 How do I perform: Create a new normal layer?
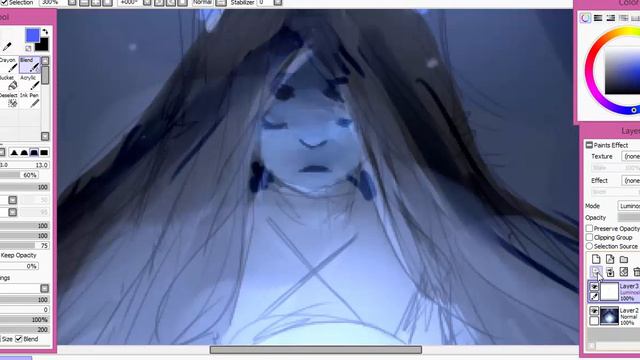point(596,259)
